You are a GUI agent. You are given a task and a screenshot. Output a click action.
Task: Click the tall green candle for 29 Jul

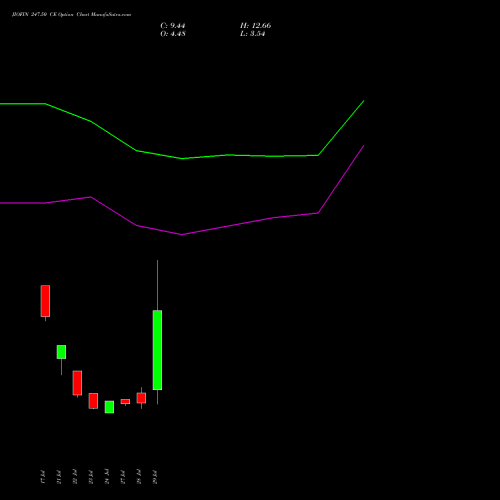click(157, 350)
